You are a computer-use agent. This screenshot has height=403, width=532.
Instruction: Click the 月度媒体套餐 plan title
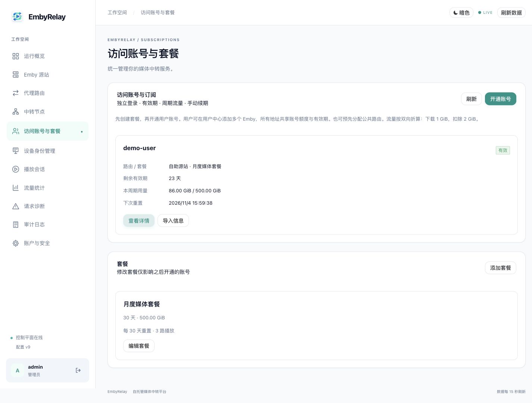(141, 304)
